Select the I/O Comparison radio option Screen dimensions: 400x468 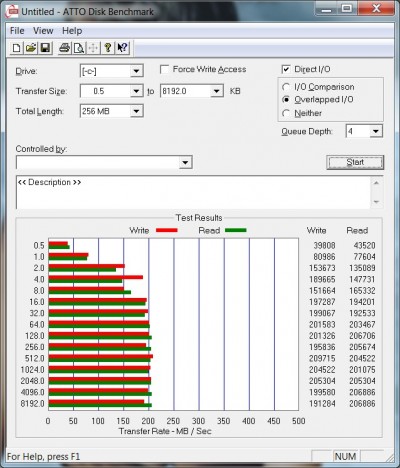click(286, 87)
